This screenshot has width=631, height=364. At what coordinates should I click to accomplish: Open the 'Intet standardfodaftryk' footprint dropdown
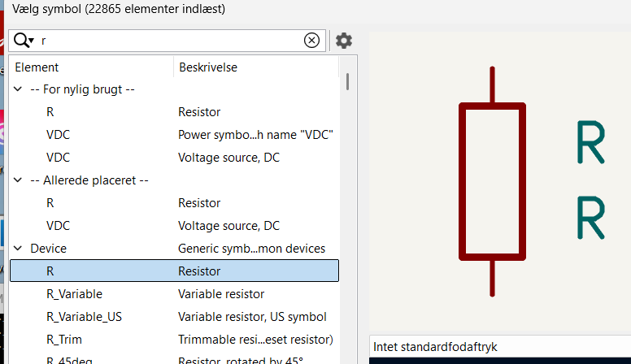coord(500,347)
